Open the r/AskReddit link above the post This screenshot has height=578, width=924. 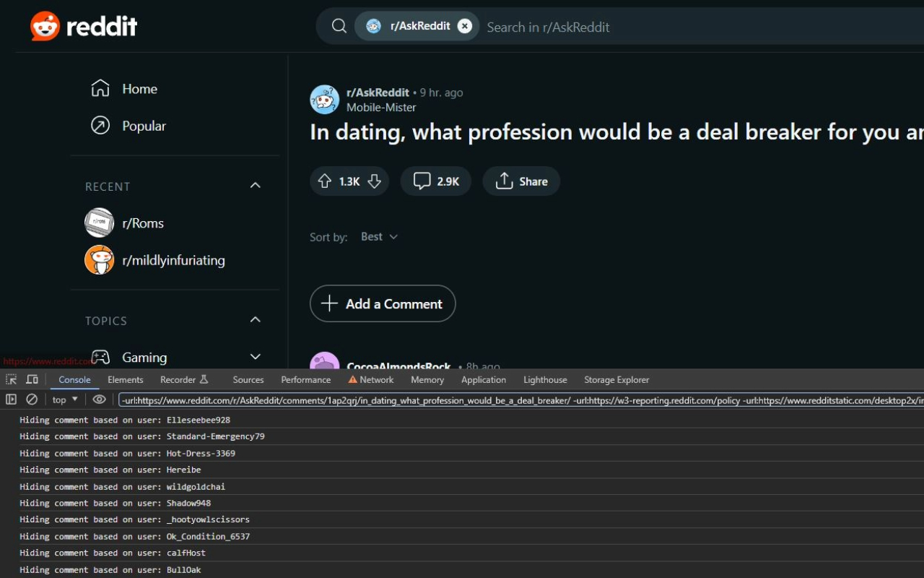[378, 92]
